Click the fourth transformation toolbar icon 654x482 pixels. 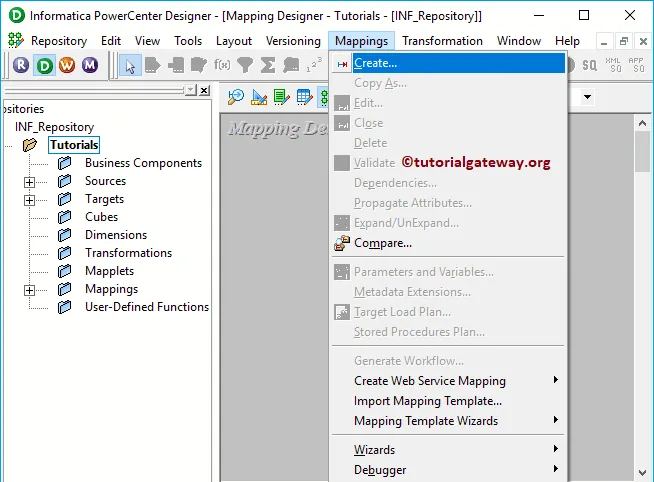199,65
